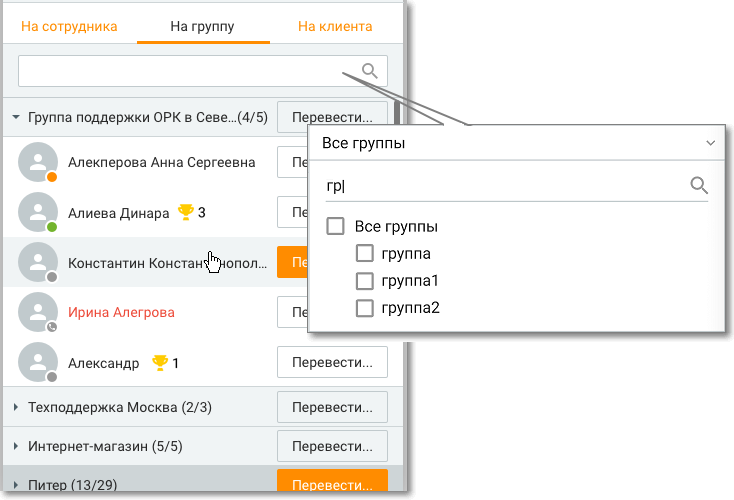Click Группа поддержки ОРК в Севе… label

click(x=148, y=117)
